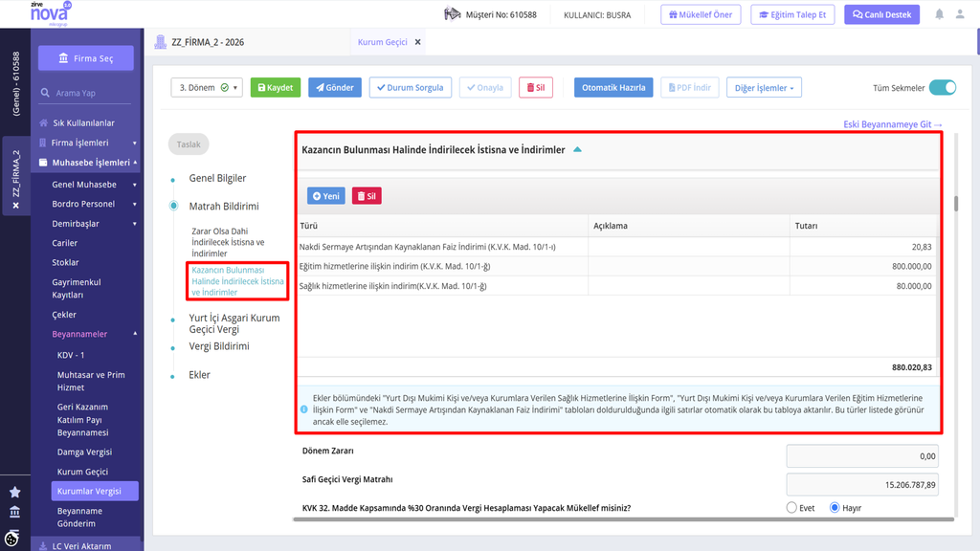Click the Canlı Destek button
Image resolution: width=980 pixels, height=551 pixels.
(881, 14)
